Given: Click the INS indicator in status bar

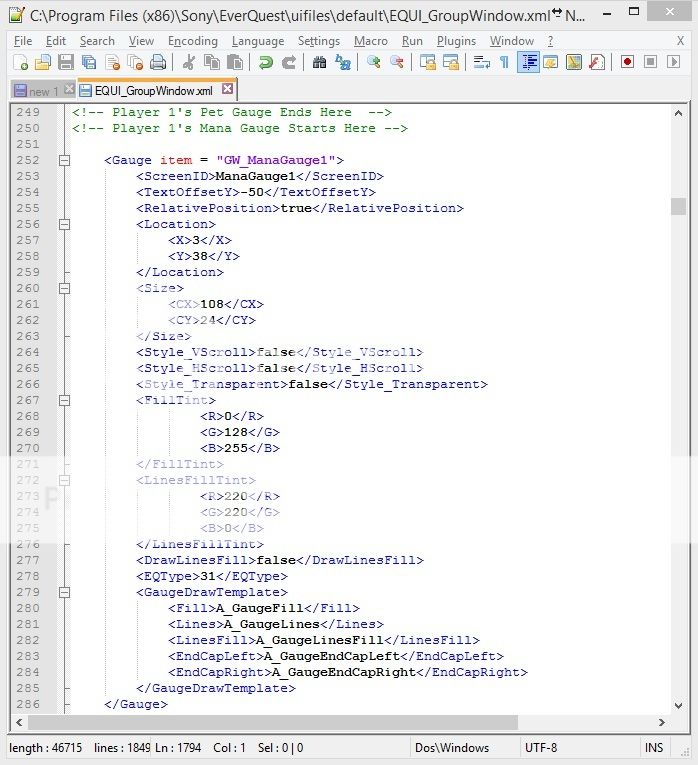Looking at the screenshot, I should [653, 747].
